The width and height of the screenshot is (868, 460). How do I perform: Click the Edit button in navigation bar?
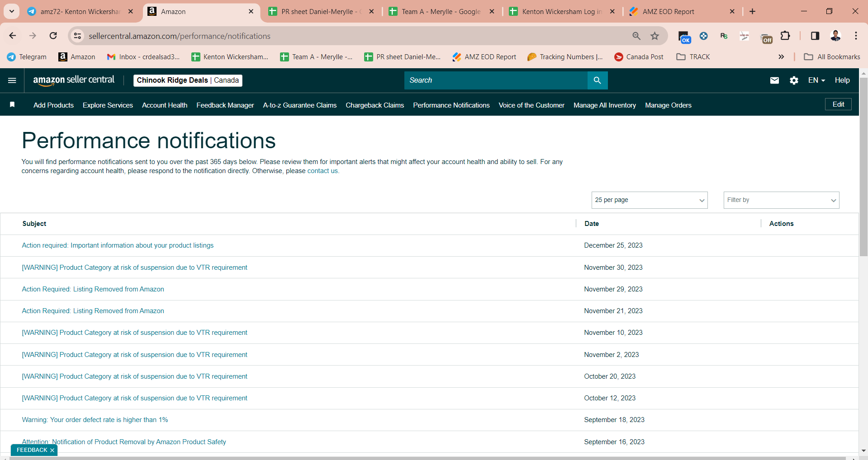pyautogui.click(x=838, y=104)
